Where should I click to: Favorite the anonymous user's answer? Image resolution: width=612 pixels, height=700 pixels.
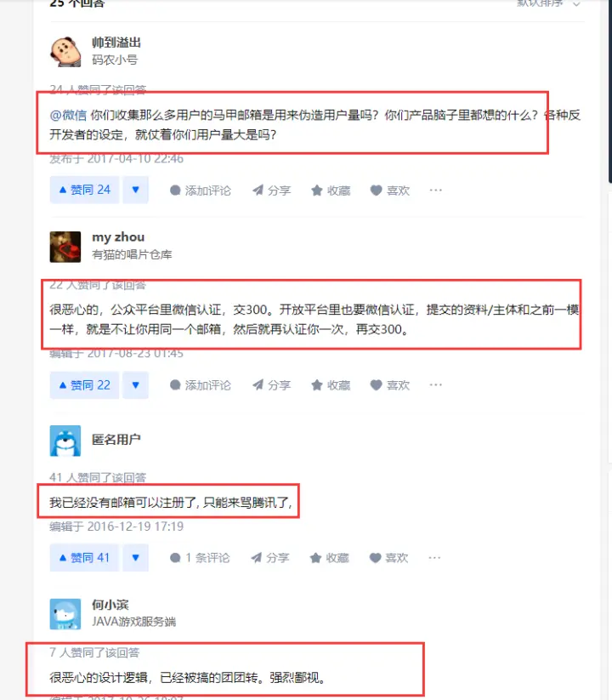tap(329, 558)
